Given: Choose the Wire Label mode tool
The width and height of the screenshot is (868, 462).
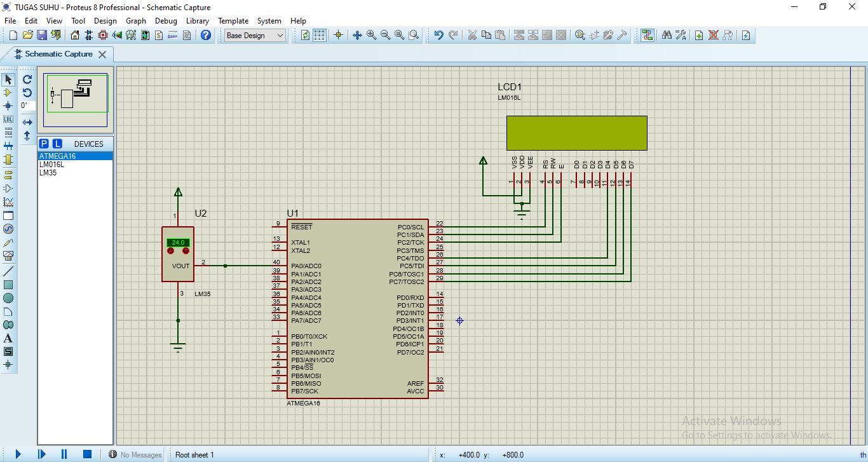Looking at the screenshot, I should [x=8, y=119].
